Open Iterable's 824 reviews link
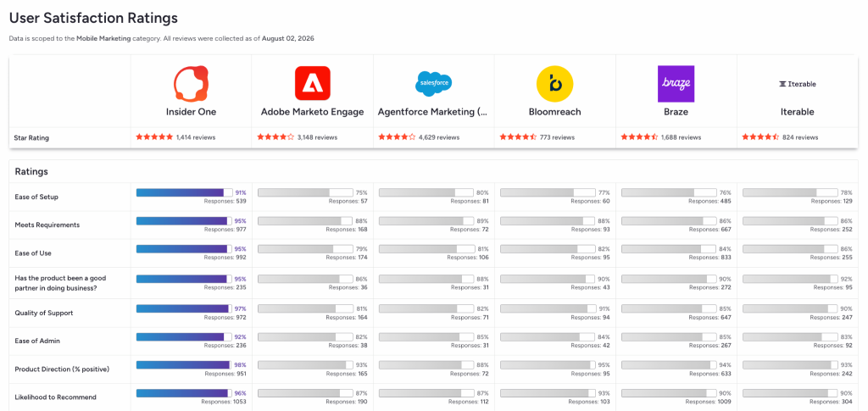868x411 pixels. [x=800, y=137]
